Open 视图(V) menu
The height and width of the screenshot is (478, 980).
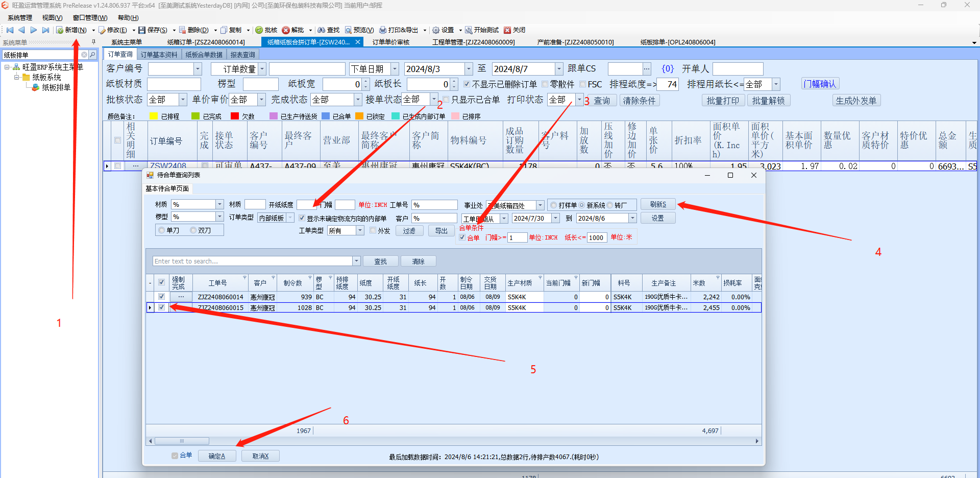coord(52,17)
